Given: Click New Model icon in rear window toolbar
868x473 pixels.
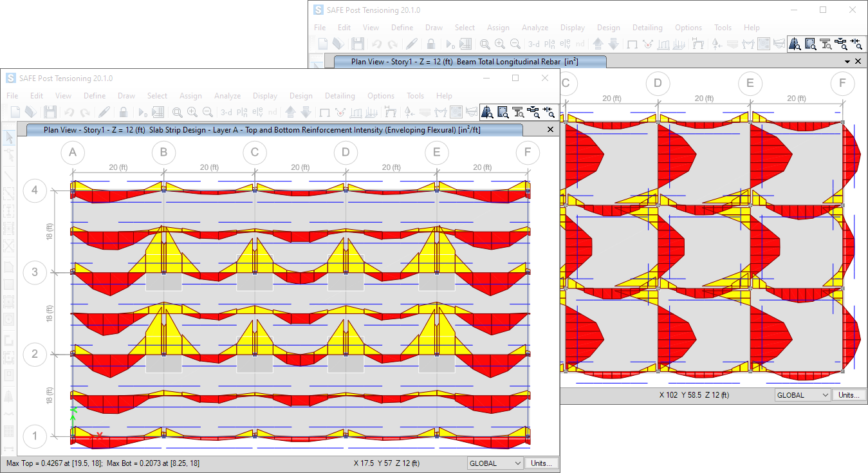Looking at the screenshot, I should (x=323, y=44).
